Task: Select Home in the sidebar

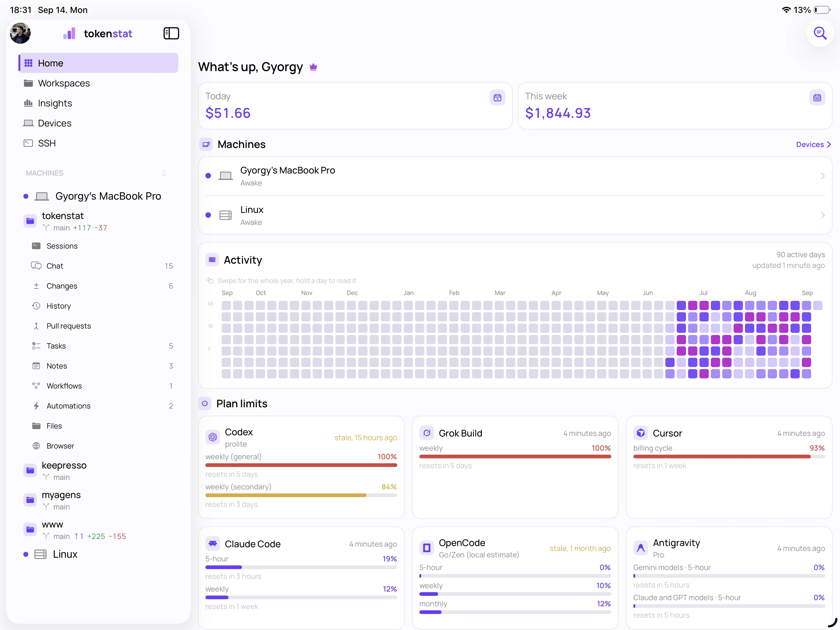Action: pyautogui.click(x=98, y=63)
